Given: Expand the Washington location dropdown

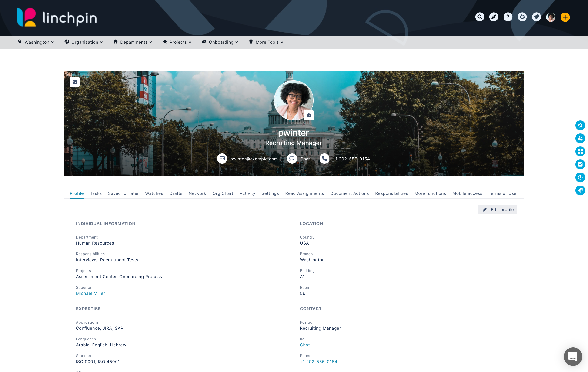Looking at the screenshot, I should tap(36, 42).
